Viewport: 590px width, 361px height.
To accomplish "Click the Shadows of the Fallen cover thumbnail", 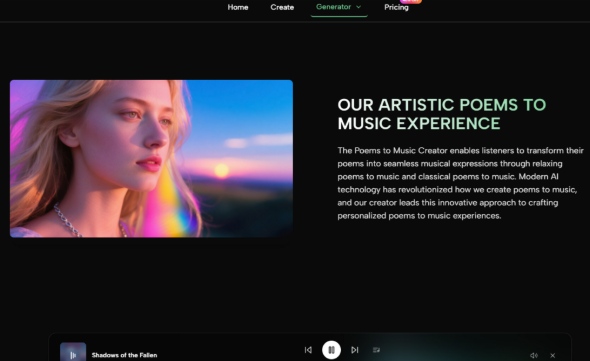I will click(73, 352).
